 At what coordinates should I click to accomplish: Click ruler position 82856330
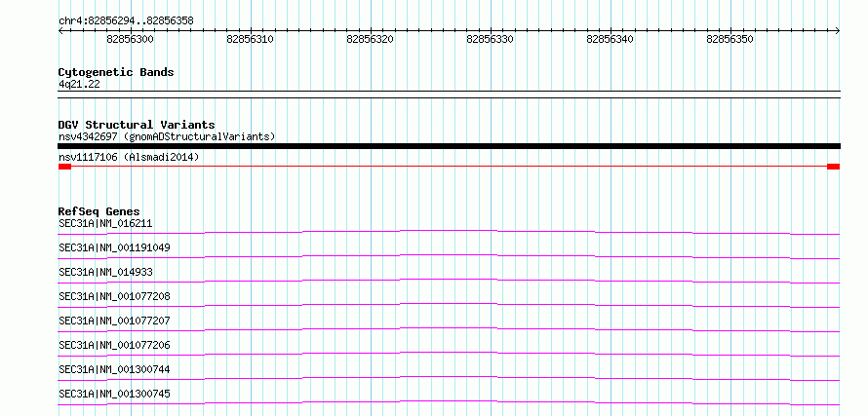(x=491, y=39)
